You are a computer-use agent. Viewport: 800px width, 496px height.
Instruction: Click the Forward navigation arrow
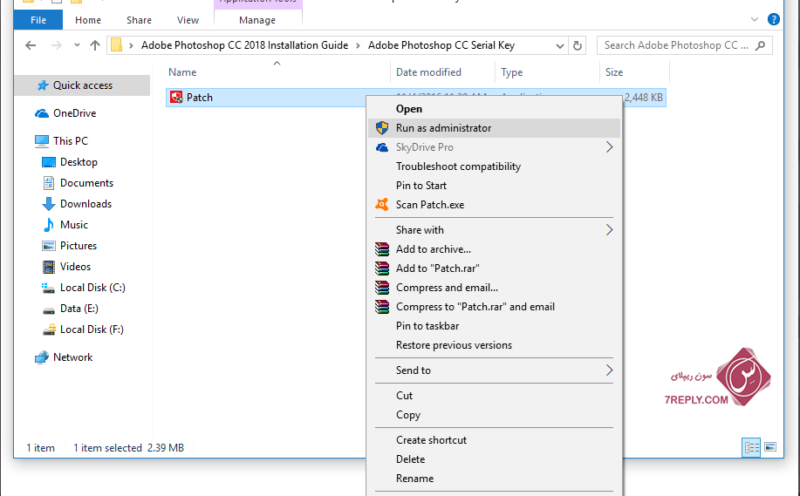(x=56, y=45)
